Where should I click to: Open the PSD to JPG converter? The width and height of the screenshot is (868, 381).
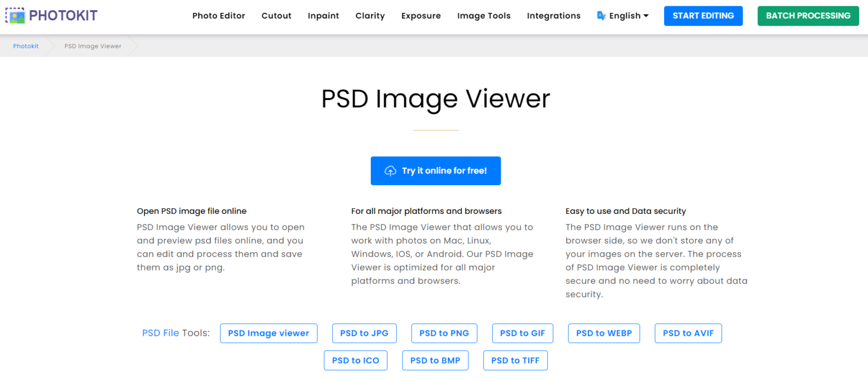(364, 333)
